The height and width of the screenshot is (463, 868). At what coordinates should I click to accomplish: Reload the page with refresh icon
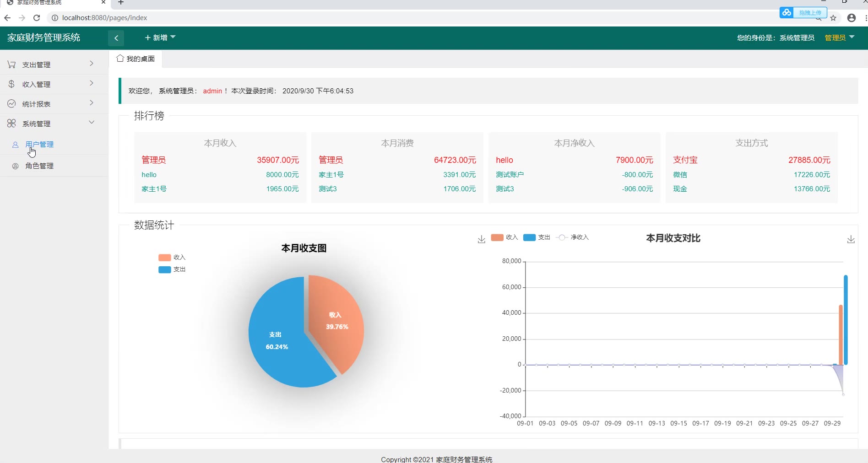pos(37,18)
